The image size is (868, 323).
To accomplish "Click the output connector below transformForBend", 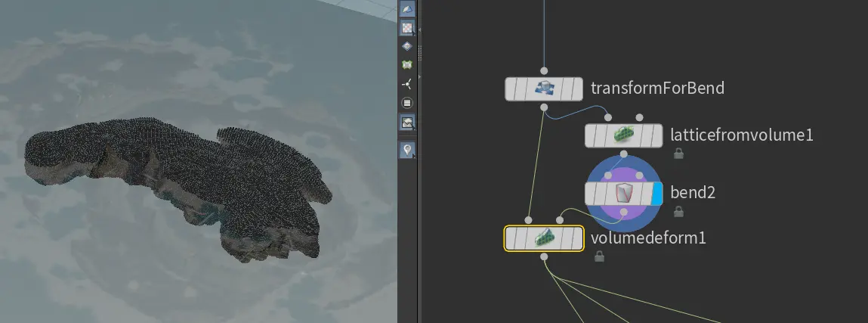I will coord(544,107).
